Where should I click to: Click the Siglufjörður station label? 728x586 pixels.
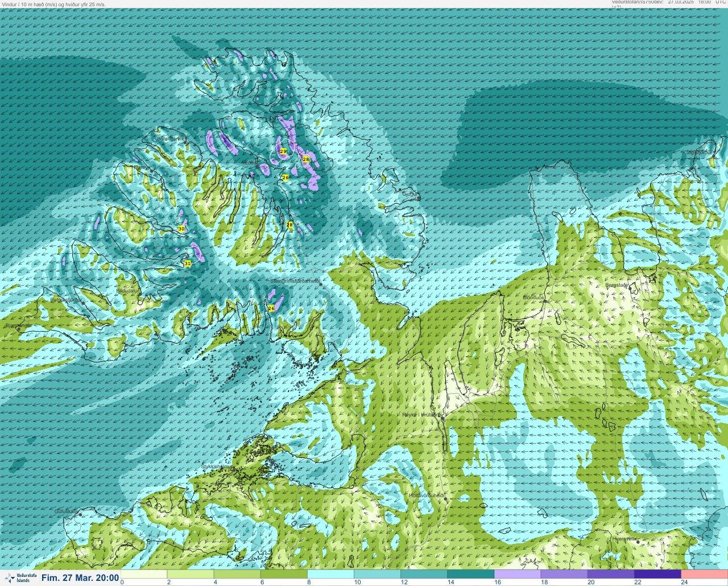pyautogui.click(x=699, y=152)
